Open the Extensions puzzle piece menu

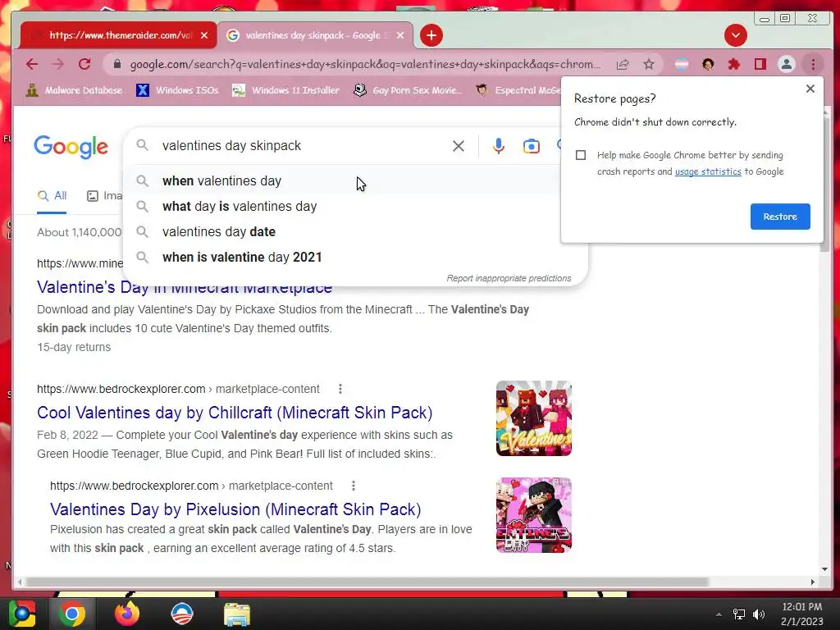click(734, 64)
